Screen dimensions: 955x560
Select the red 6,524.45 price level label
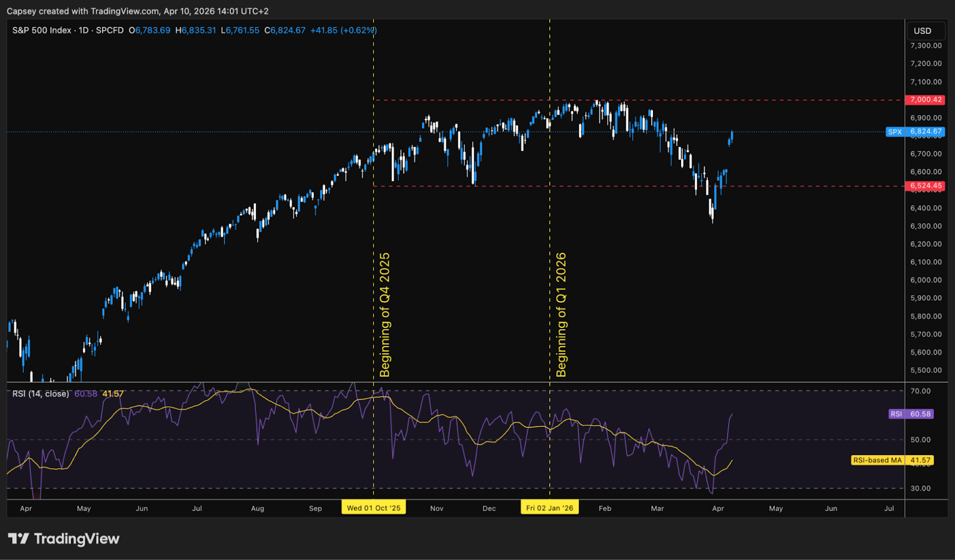(925, 185)
